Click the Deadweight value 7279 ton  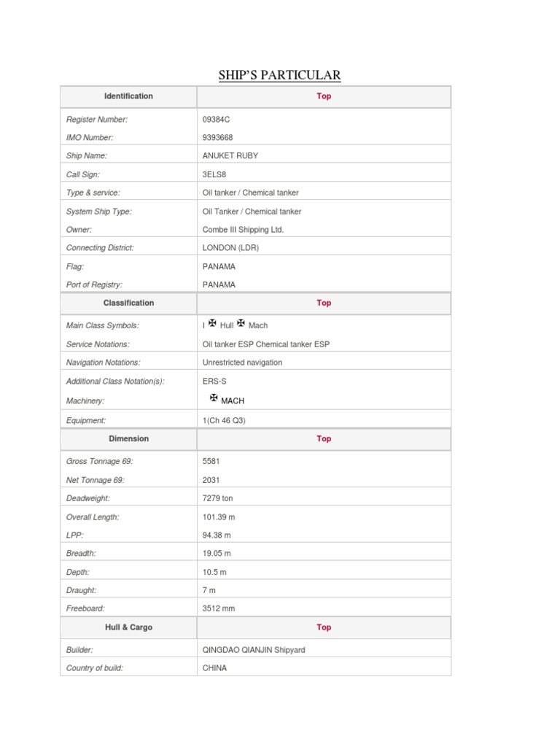[x=217, y=498]
